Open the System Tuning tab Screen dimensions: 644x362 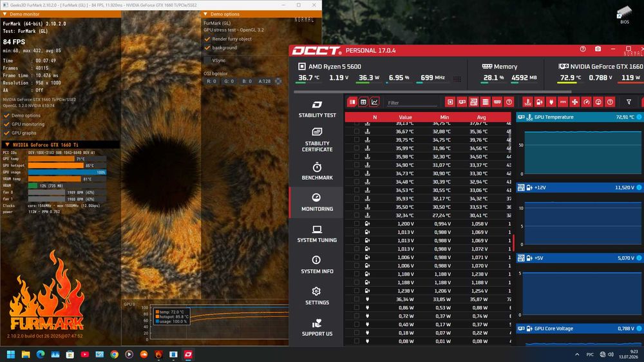tap(317, 233)
